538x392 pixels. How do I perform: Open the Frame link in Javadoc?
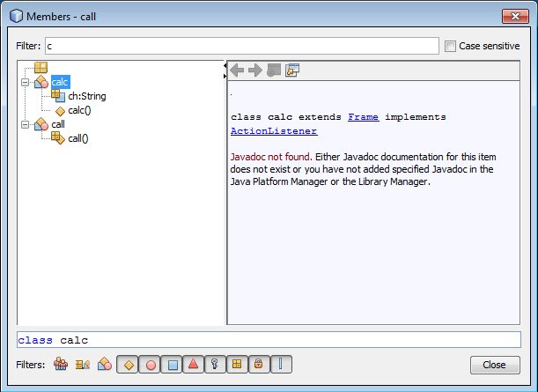[x=364, y=117]
